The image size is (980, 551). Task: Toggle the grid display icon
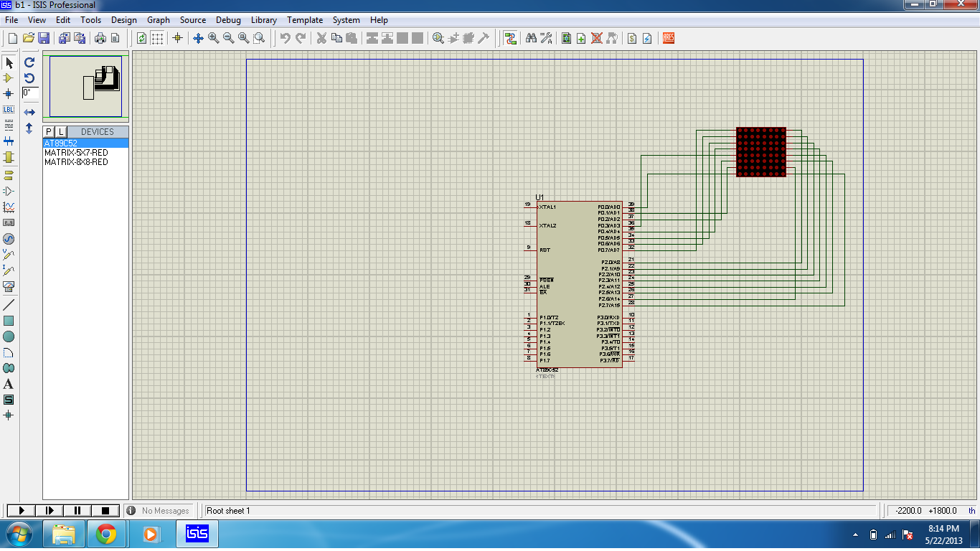(157, 38)
